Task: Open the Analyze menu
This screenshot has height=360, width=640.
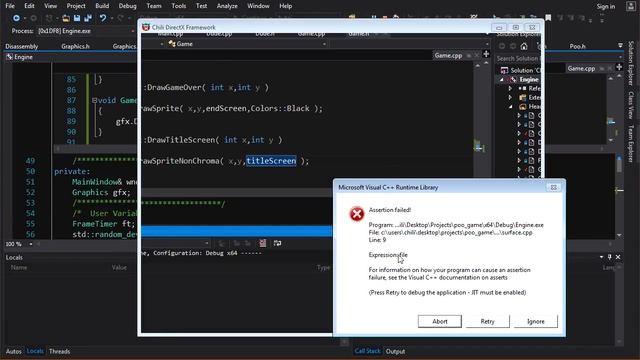Action: [227, 6]
